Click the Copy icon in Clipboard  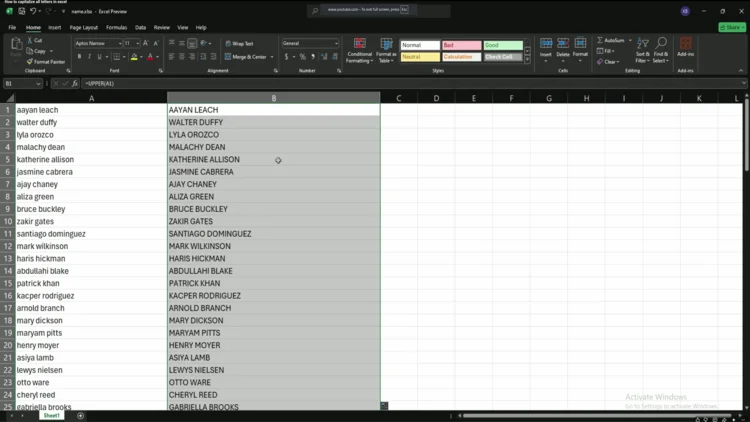30,51
